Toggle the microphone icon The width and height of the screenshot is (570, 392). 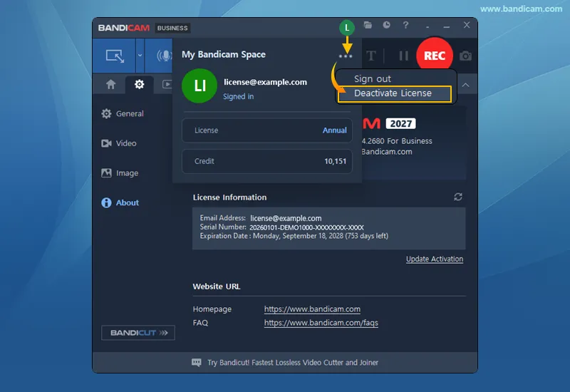coord(164,56)
